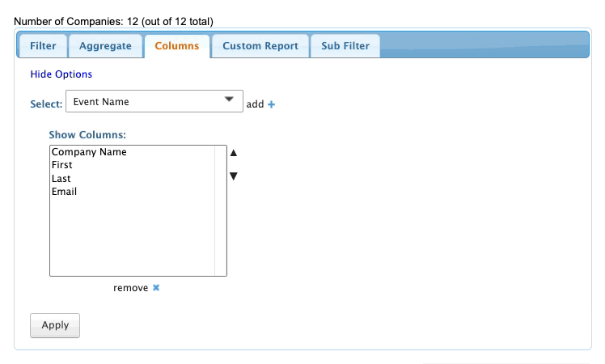This screenshot has height=364, width=605.
Task: Select Email in the Show Columns list
Action: pos(64,192)
